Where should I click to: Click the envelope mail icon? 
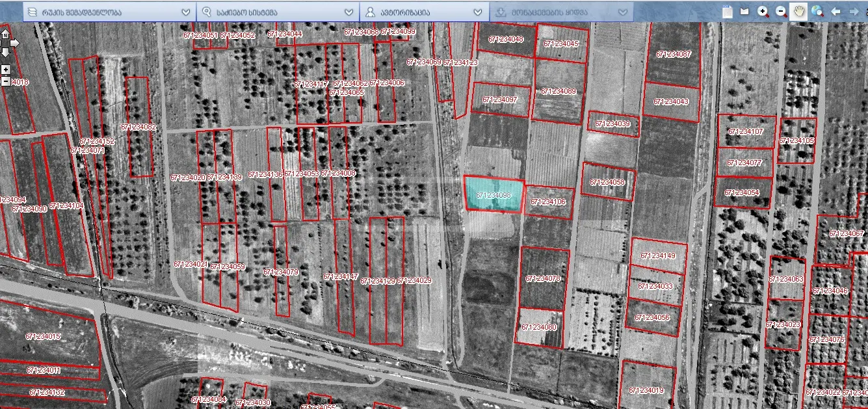744,11
